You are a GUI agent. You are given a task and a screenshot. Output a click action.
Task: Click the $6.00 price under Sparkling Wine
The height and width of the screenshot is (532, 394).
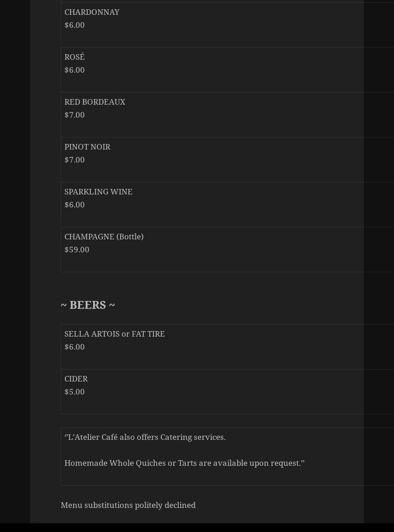point(75,205)
